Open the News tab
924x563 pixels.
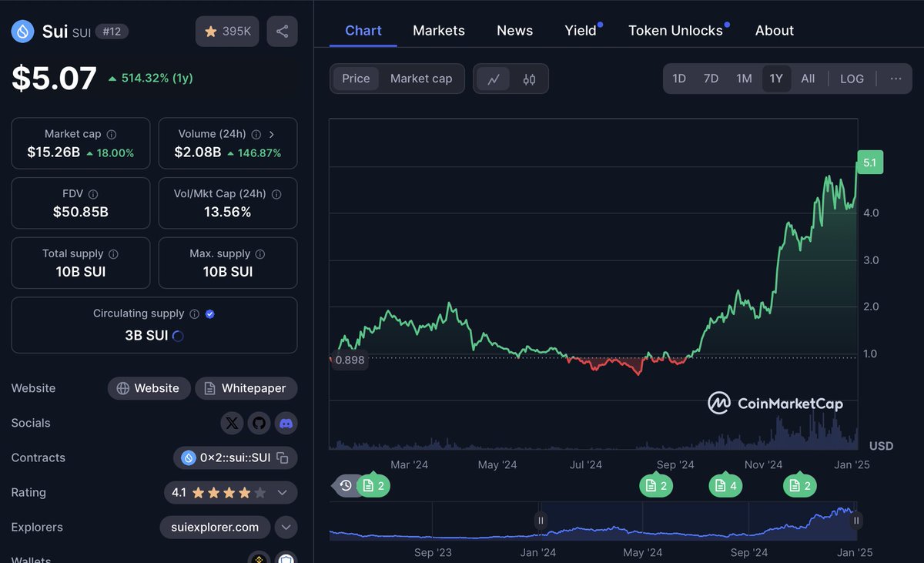[514, 31]
